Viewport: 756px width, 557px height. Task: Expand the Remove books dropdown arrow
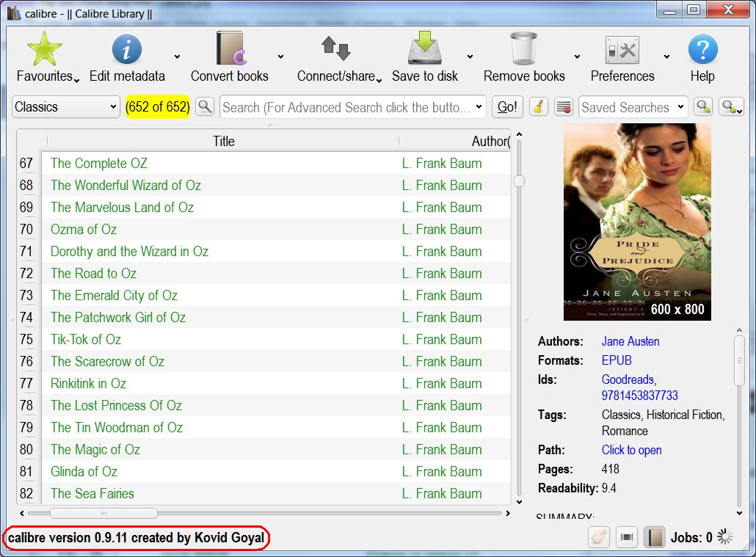point(577,57)
